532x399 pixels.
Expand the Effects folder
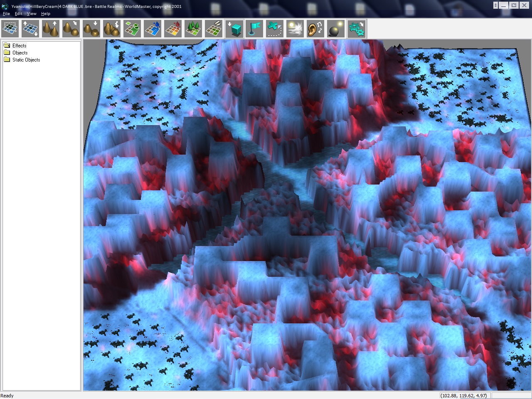point(19,46)
